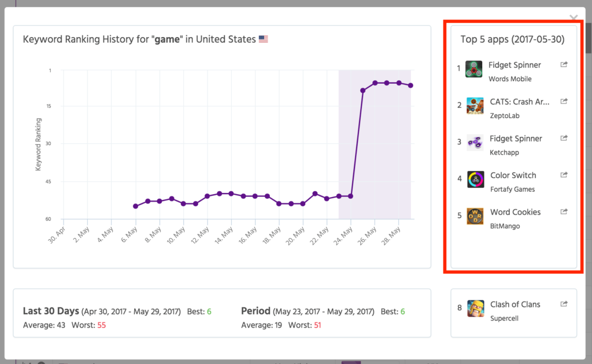This screenshot has height=364, width=592.
Task: Click the Period label
Action: 256,311
